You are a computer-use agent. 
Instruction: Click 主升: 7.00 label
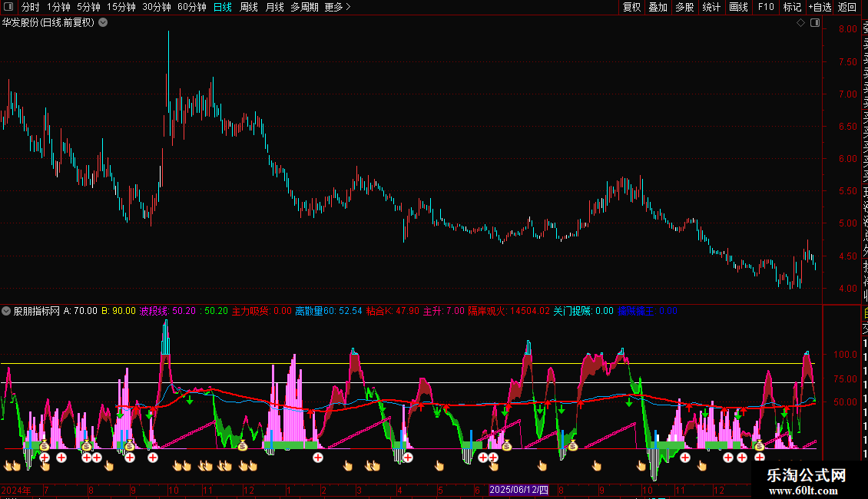click(x=444, y=311)
